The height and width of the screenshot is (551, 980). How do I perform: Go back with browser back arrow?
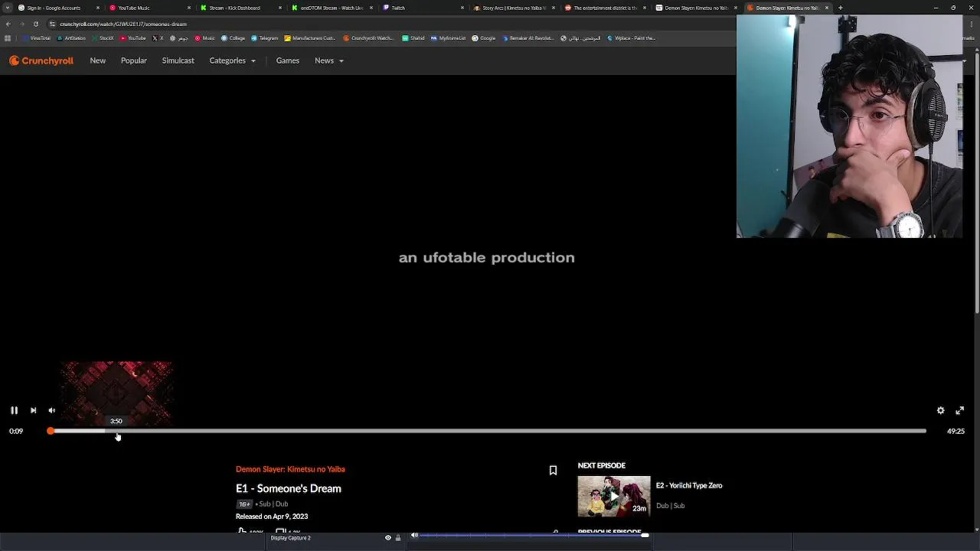pos(8,24)
